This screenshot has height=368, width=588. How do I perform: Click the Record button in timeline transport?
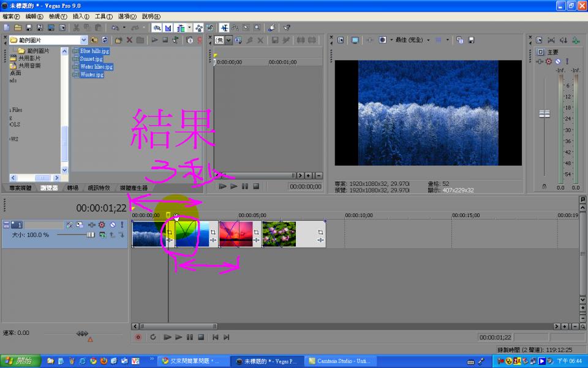138,337
